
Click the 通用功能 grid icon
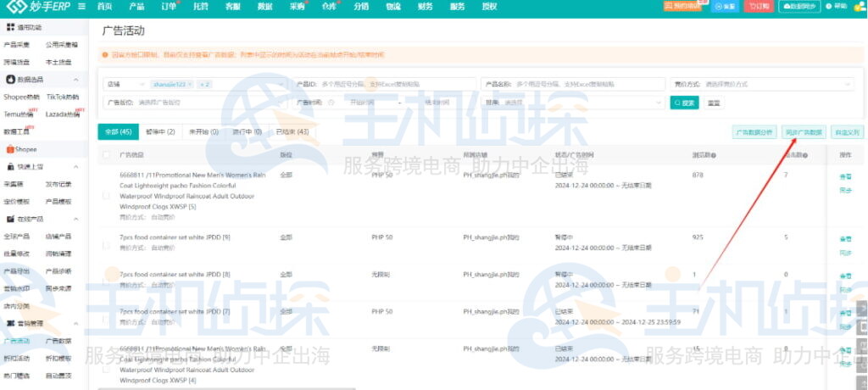click(x=10, y=27)
